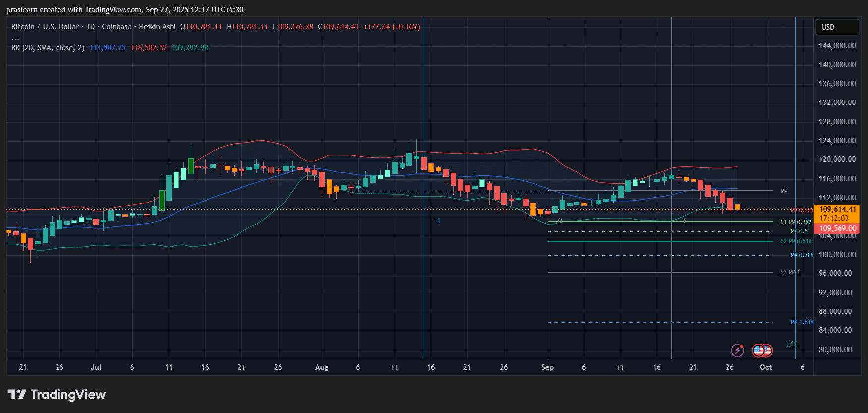This screenshot has height=413, width=868.
Task: Click the three dots below the symbol title
Action: point(15,38)
